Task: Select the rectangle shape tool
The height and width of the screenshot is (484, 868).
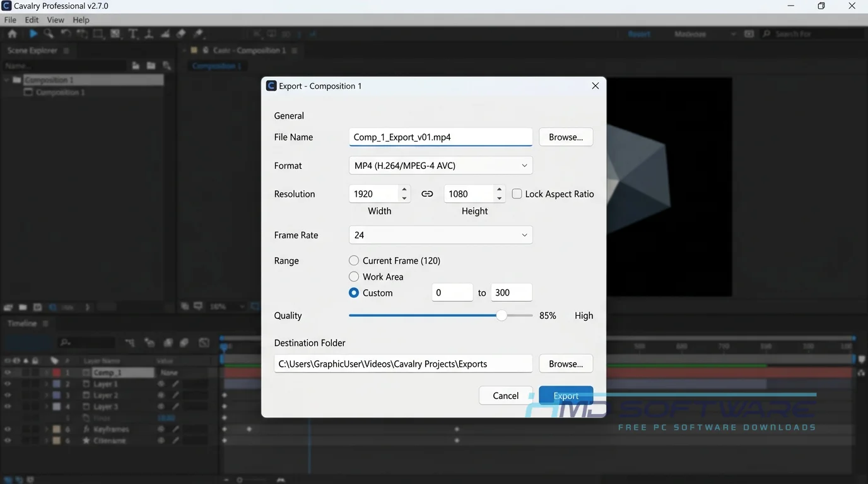Action: (x=98, y=34)
